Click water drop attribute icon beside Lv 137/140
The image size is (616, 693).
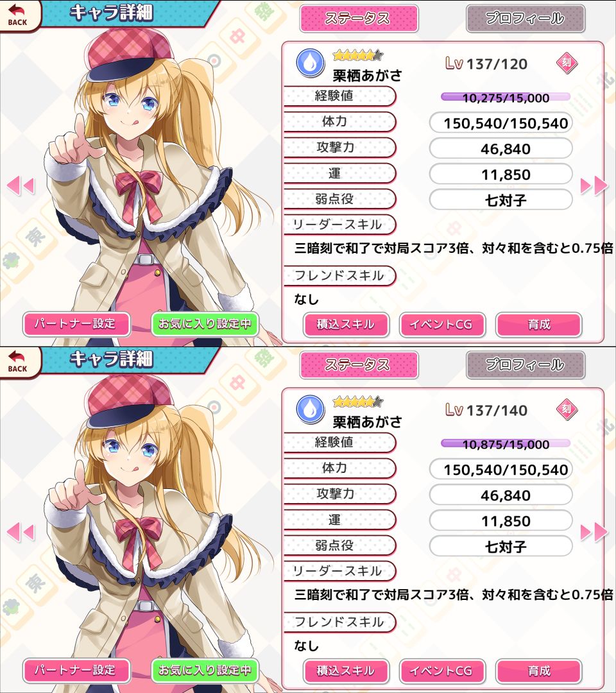point(310,409)
